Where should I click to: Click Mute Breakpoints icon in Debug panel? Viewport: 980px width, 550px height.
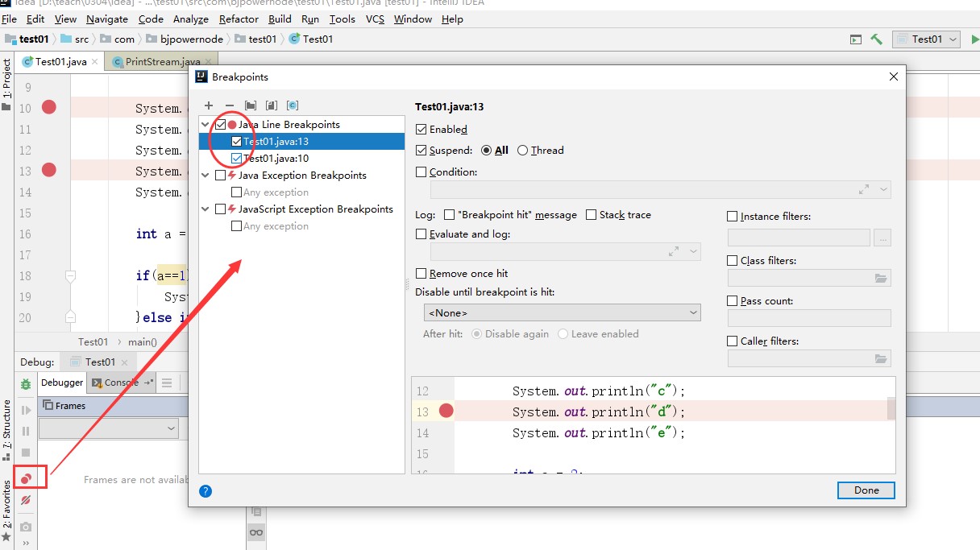[26, 500]
